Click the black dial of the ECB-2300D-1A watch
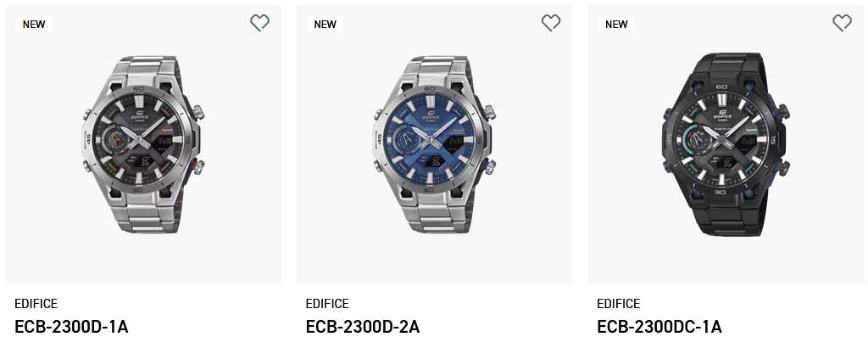Image resolution: width=868 pixels, height=348 pixels. click(x=141, y=141)
